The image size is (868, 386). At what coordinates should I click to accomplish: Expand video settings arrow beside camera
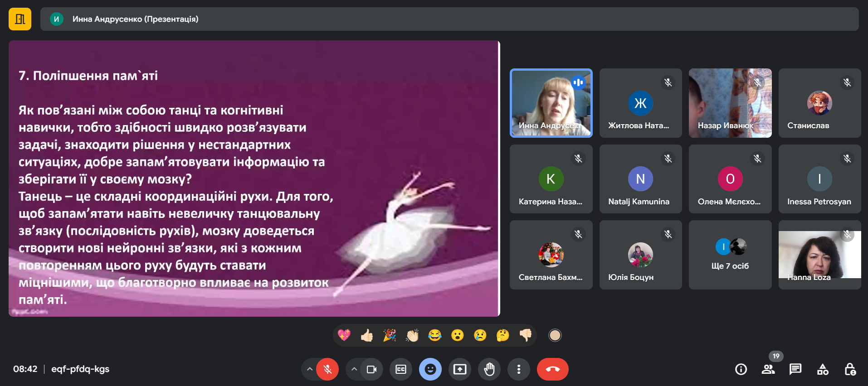(x=354, y=369)
